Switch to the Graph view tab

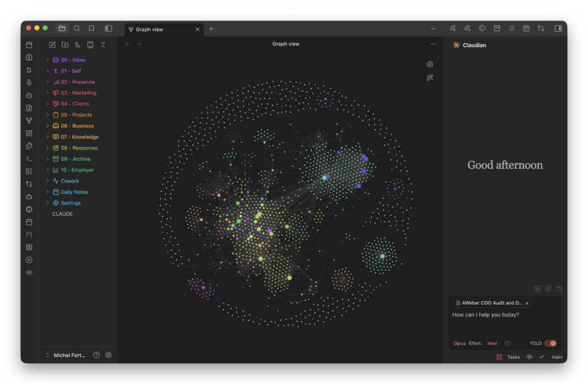point(164,29)
